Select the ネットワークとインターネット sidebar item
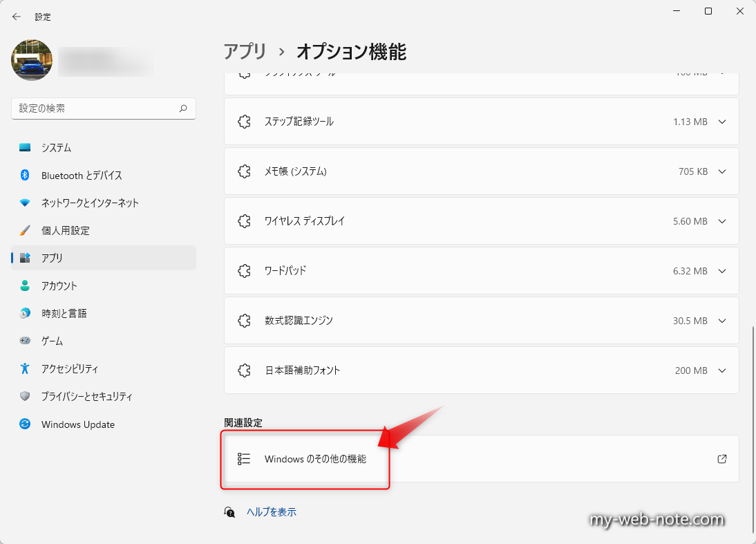Image resolution: width=756 pixels, height=544 pixels. pyautogui.click(x=89, y=203)
